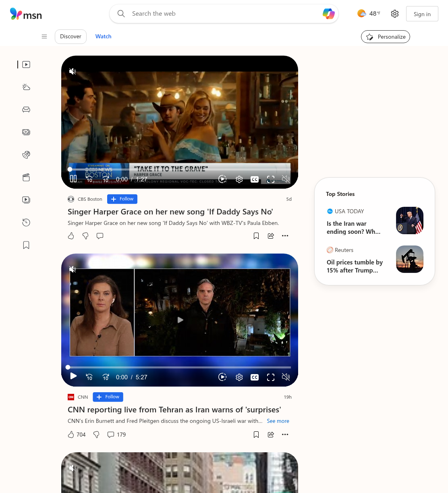Unmute via top-left speaker on CNN video

point(73,269)
